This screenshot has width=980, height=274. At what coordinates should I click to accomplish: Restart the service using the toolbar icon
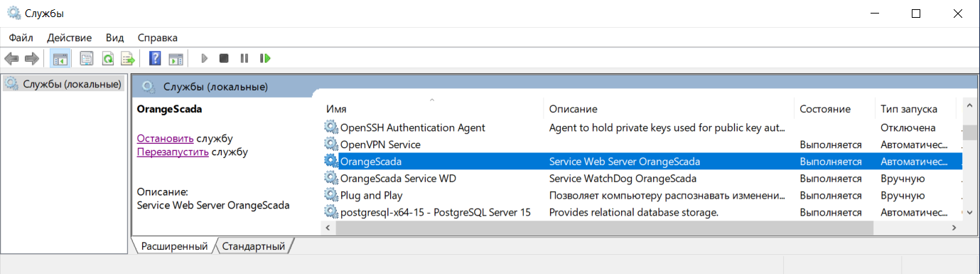coord(265,58)
